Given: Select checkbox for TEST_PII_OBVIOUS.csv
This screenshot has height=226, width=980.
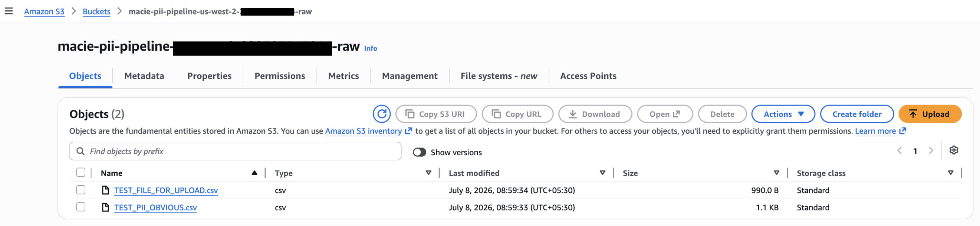Looking at the screenshot, I should (80, 207).
